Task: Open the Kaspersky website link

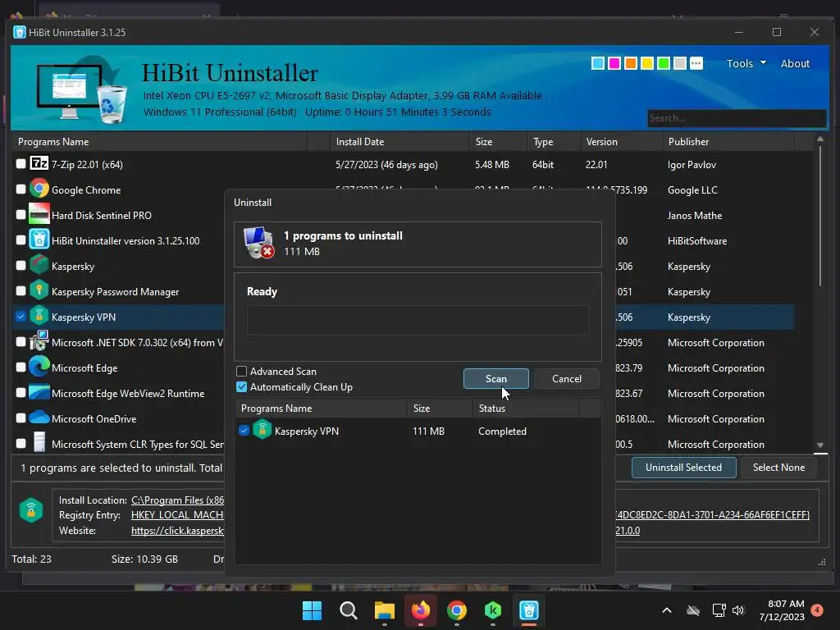Action: click(x=177, y=531)
